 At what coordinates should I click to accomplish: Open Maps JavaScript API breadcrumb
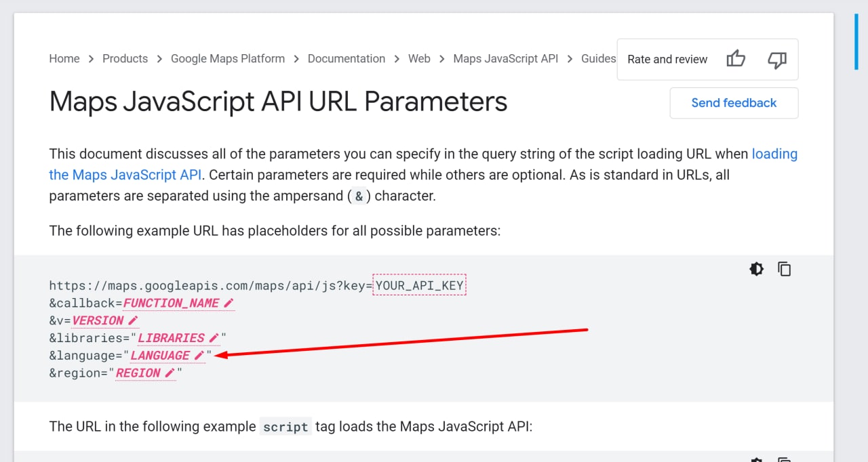(x=506, y=59)
